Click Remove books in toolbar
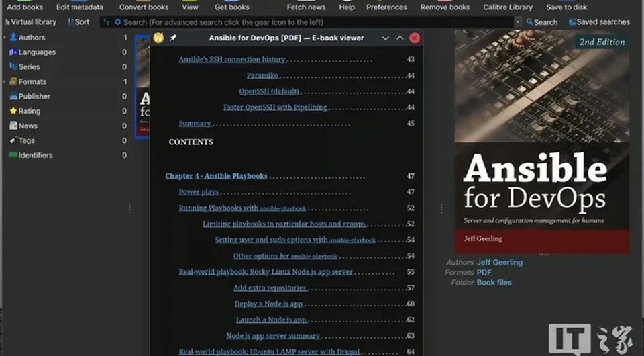 tap(445, 7)
